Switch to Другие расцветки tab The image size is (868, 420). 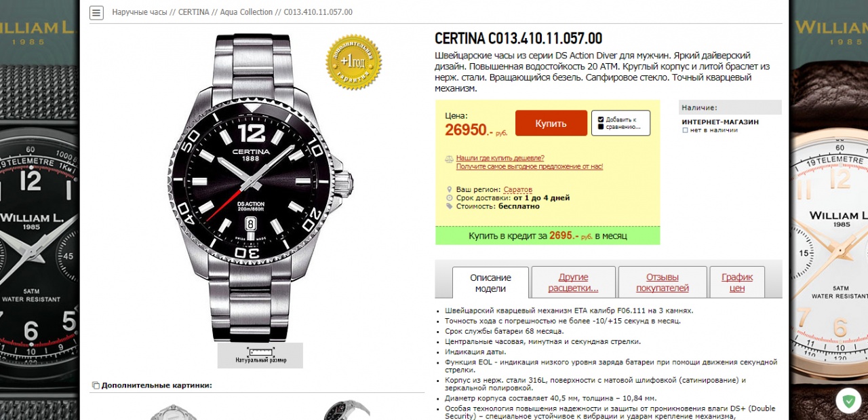click(x=573, y=282)
